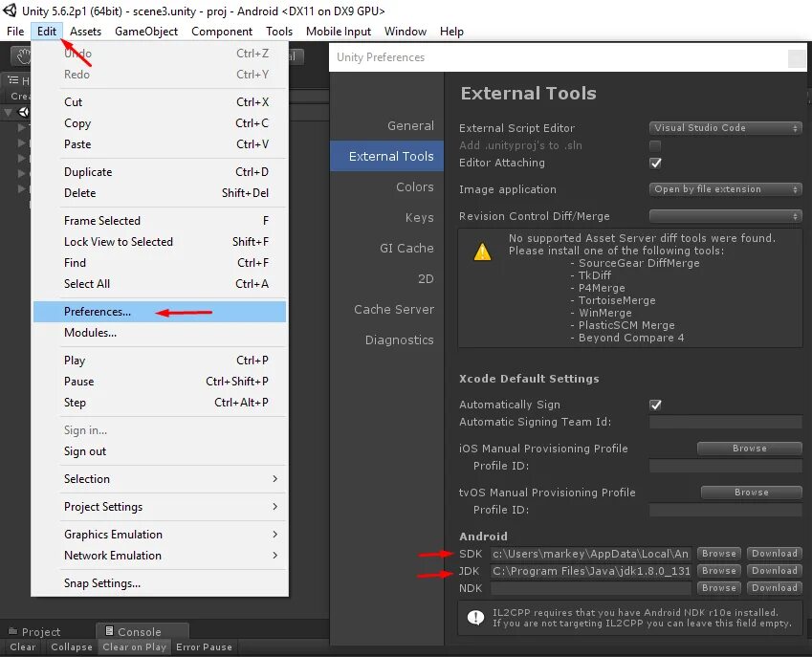Choose Pause from the Edit menu
This screenshot has height=657, width=812.
[160, 382]
